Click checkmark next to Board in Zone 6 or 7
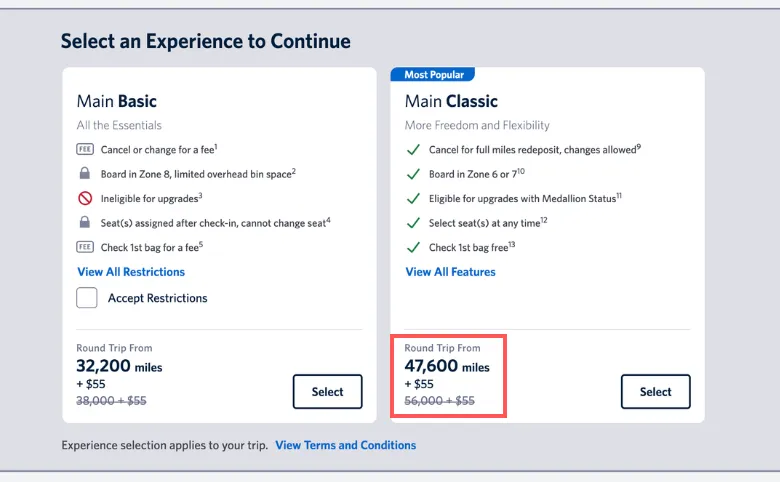The width and height of the screenshot is (780, 482). coord(412,174)
